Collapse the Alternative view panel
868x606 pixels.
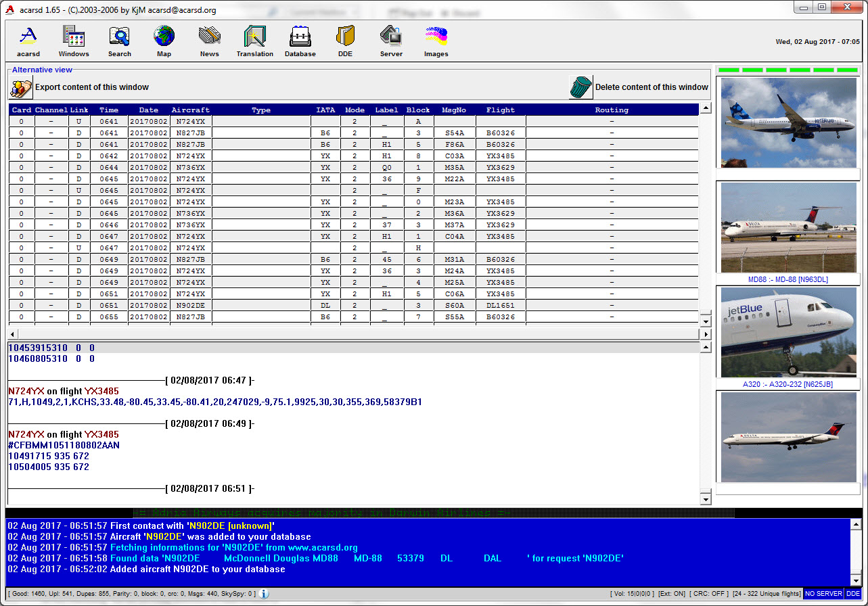point(42,70)
